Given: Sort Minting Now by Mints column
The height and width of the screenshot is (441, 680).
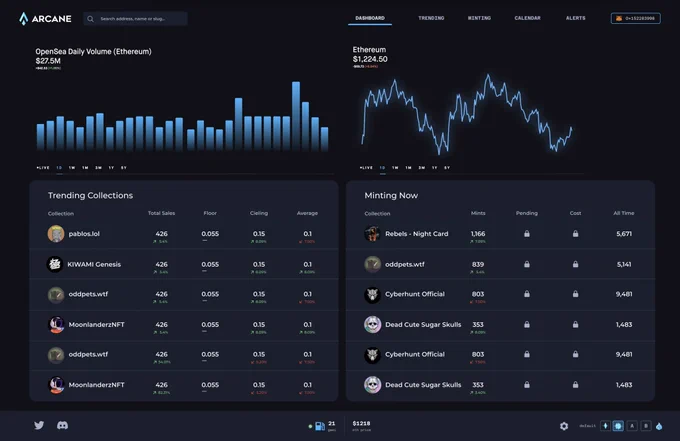Looking at the screenshot, I should 478,213.
